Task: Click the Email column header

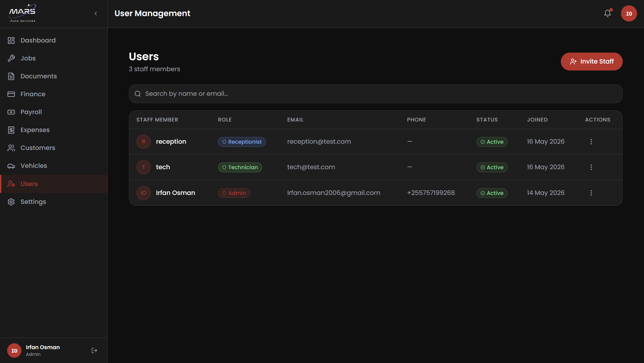Action: 295,120
